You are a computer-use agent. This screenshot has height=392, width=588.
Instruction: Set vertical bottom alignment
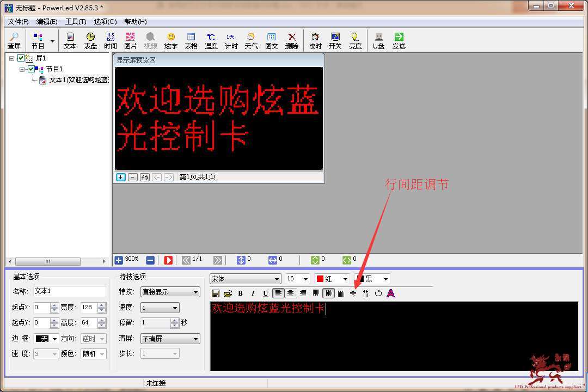click(x=341, y=293)
